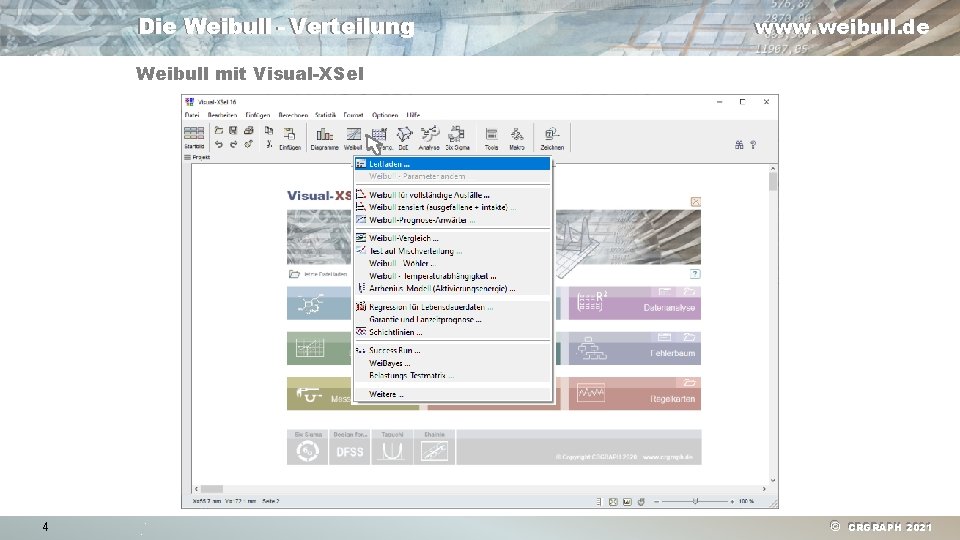Open the Zeichnen toolbar icon
Viewport: 960px width, 540px height.
point(552,138)
